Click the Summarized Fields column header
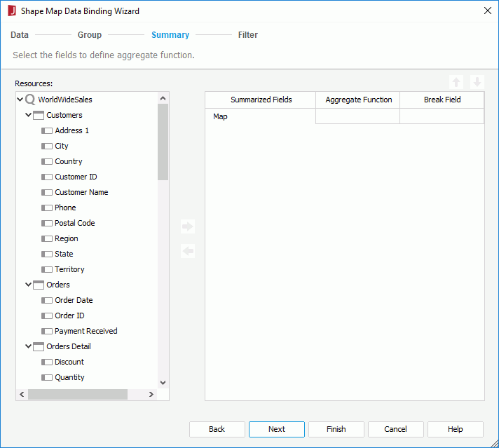499x448 pixels. [x=261, y=100]
